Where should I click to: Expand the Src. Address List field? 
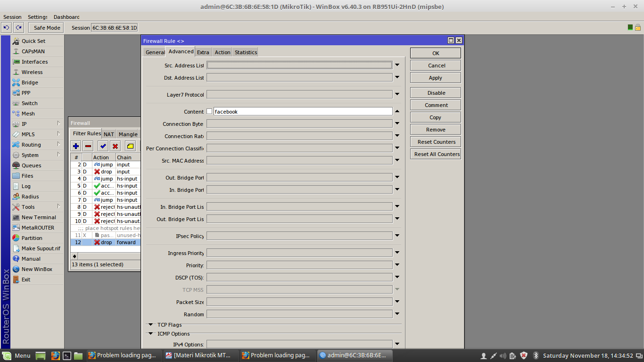397,65
